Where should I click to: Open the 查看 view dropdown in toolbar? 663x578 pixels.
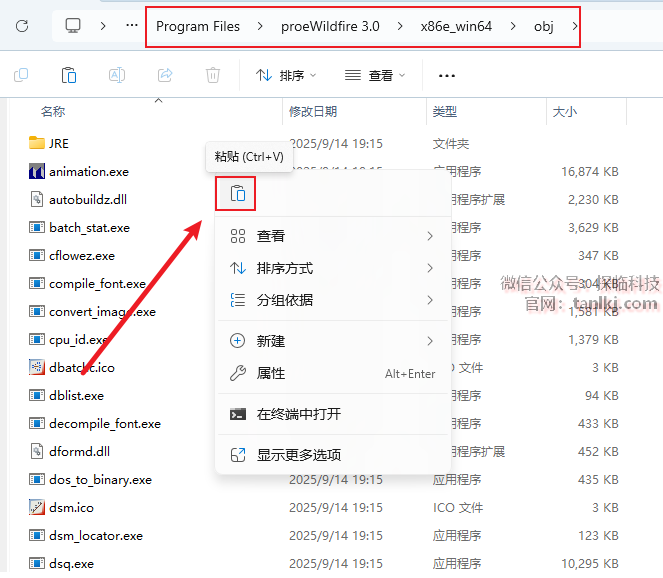(375, 76)
